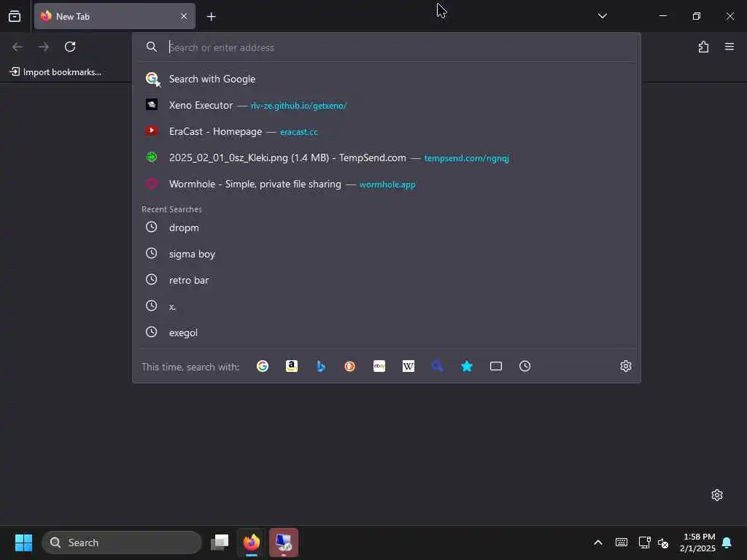Reload the current page
This screenshot has width=747, height=560.
70,47
